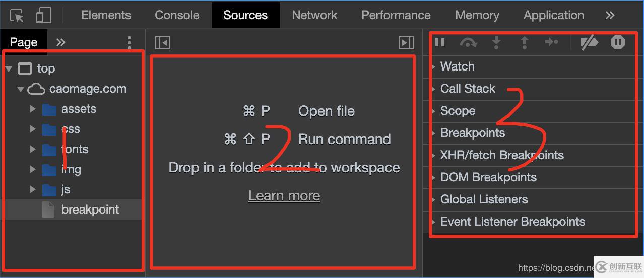Deactivate all breakpoints toggle
Image resolution: width=644 pixels, height=278 pixels.
(589, 43)
